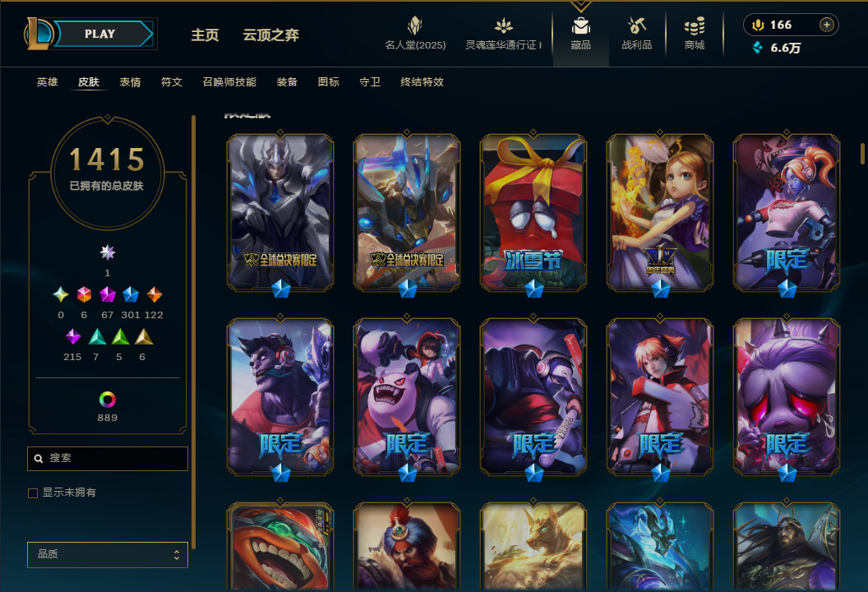Open the 灵魂莲华通行证 lotus icon
Viewport: 868px width, 592px height.
[503, 25]
